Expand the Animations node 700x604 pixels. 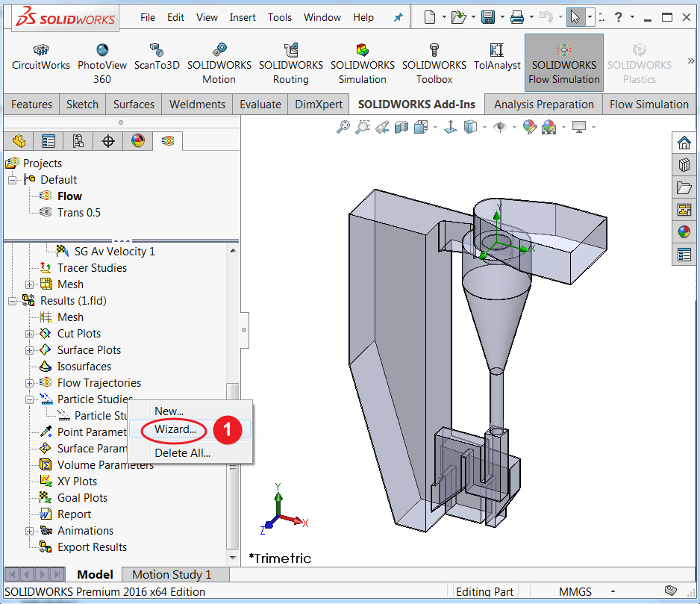(29, 531)
